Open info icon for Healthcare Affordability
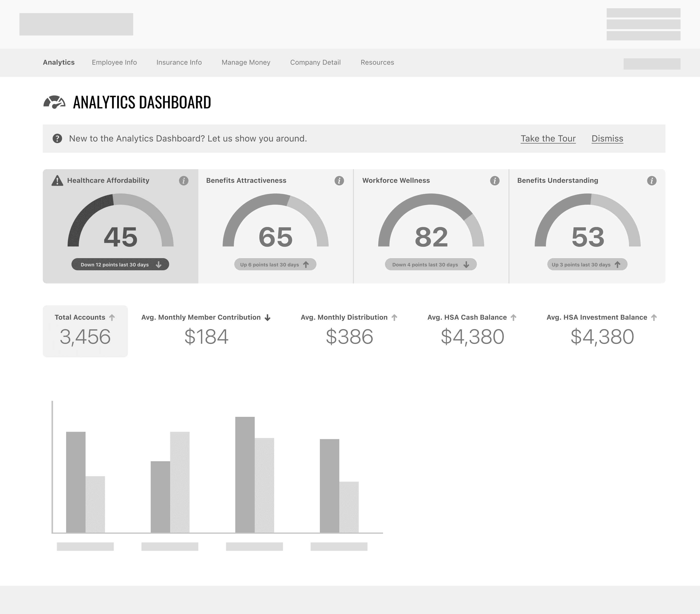This screenshot has height=614, width=700. (x=184, y=180)
